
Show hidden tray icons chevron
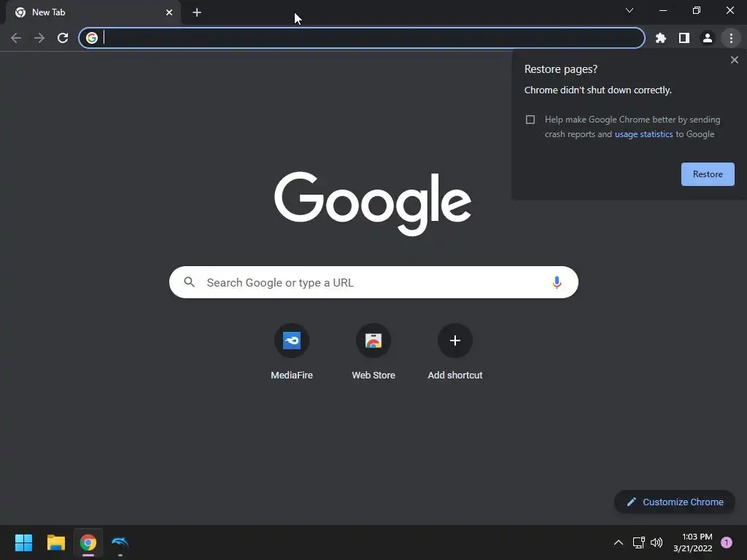[x=619, y=542]
